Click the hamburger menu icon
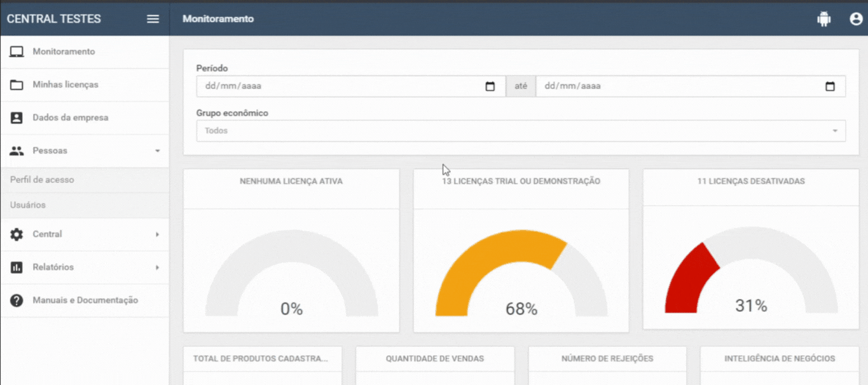 tap(153, 19)
